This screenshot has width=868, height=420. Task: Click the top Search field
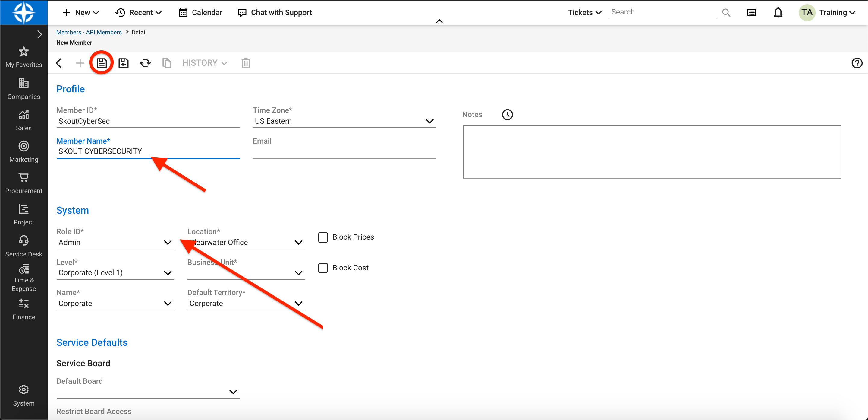(x=662, y=12)
